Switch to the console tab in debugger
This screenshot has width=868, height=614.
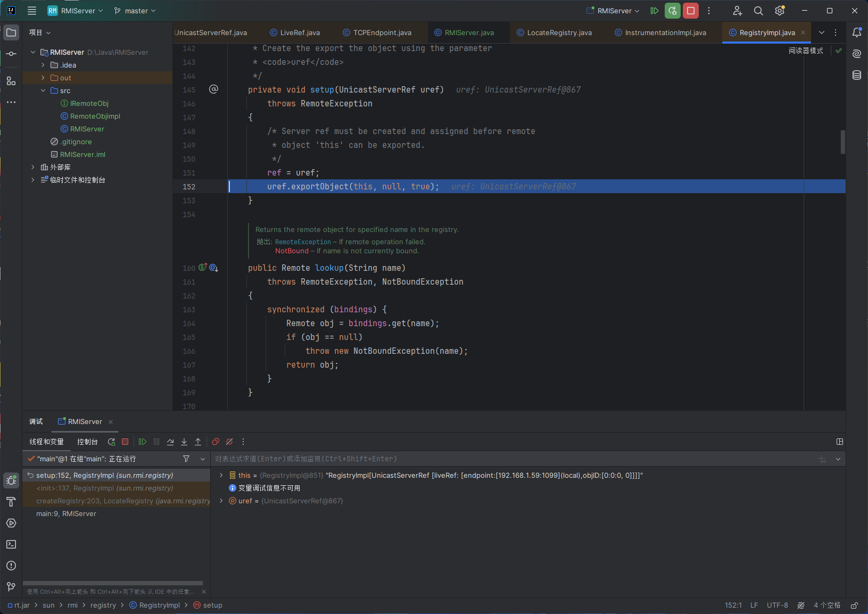[x=87, y=442]
